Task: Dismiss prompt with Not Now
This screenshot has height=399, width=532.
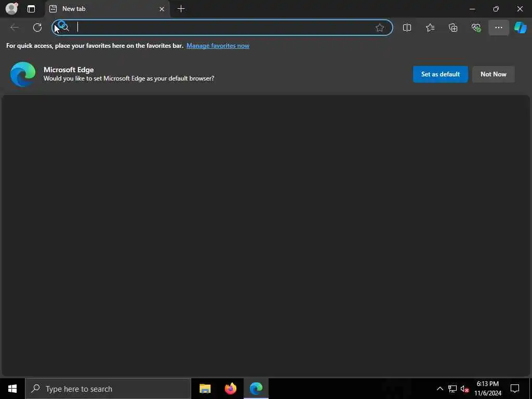Action: click(x=494, y=74)
